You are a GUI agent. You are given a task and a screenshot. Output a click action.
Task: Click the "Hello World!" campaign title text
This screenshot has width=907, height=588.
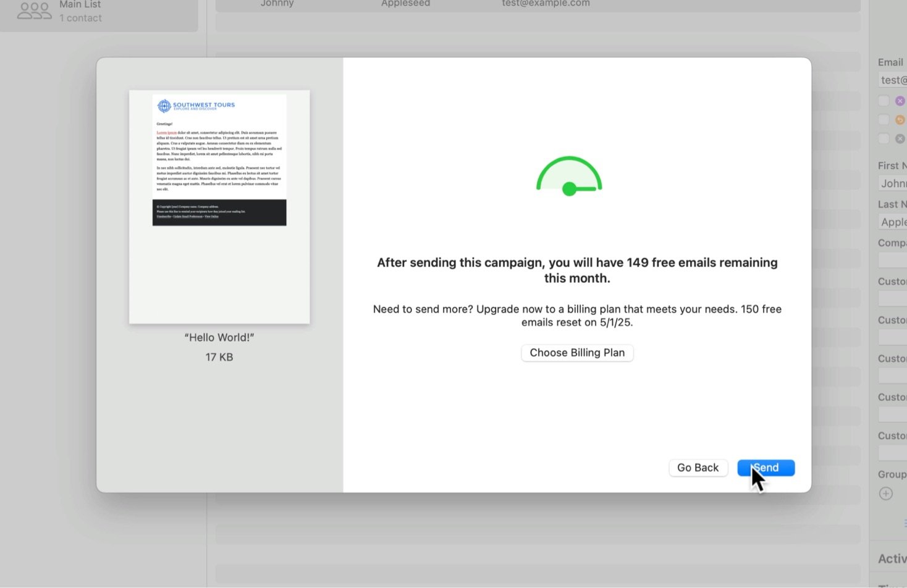219,337
